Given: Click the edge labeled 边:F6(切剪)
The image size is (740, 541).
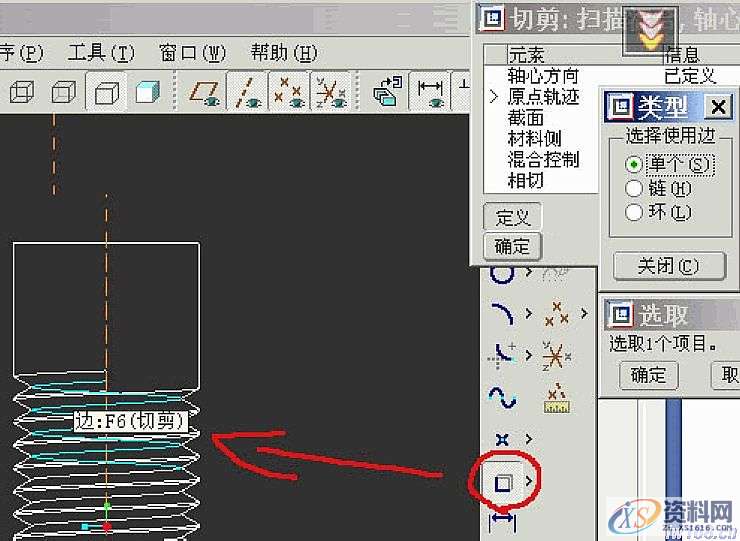Looking at the screenshot, I should point(130,421).
